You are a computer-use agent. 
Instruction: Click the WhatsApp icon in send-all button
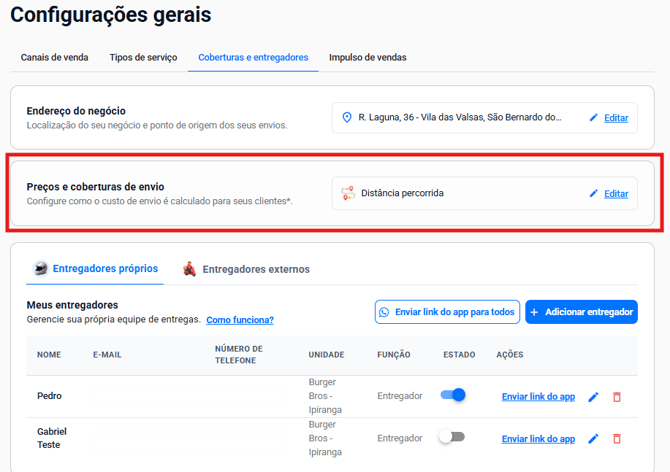click(384, 312)
